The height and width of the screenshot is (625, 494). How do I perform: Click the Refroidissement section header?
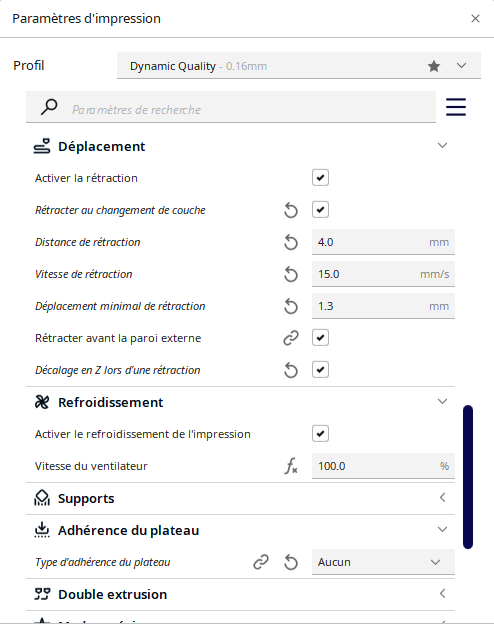pos(240,402)
